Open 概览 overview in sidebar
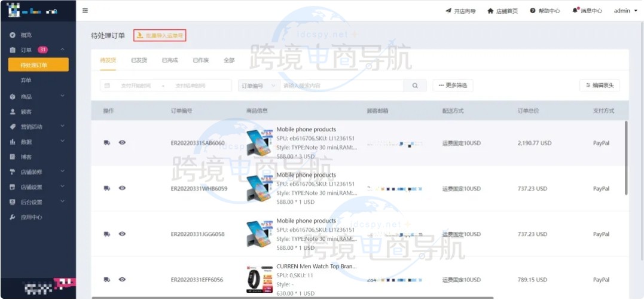This screenshot has width=644, height=300. (26, 35)
